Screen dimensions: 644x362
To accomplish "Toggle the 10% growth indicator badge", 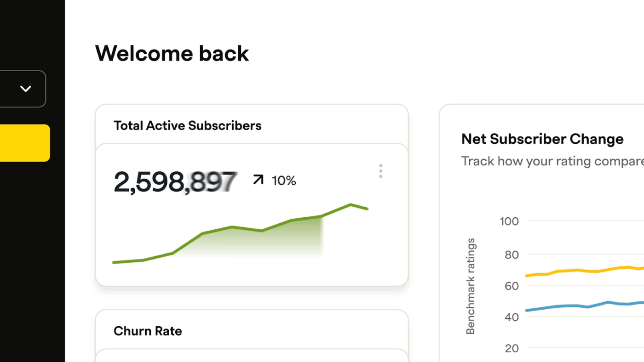I will 284,181.
